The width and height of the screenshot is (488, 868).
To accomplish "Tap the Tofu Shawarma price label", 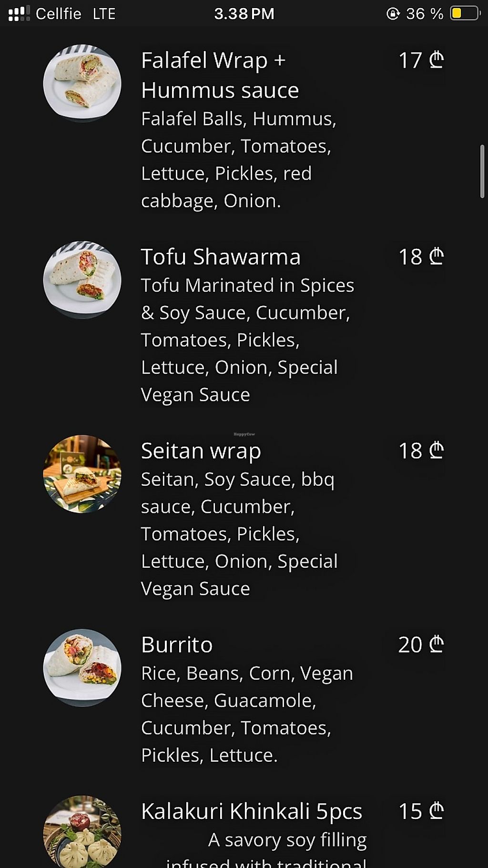I will 421,257.
